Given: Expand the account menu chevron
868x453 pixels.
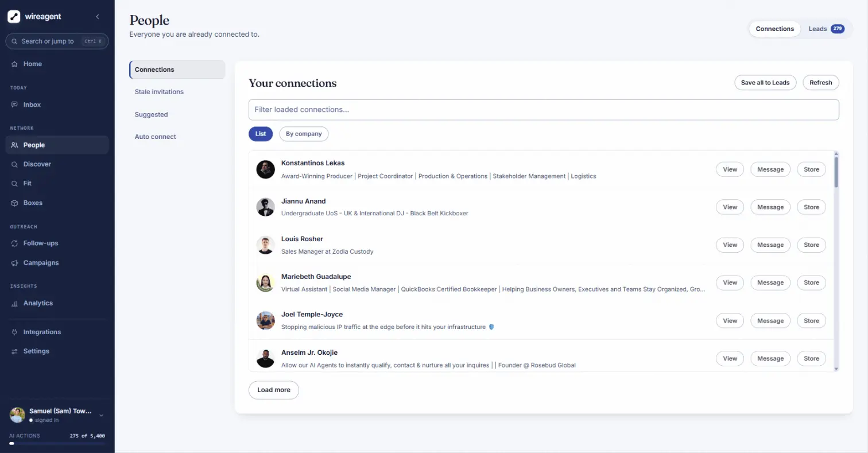Looking at the screenshot, I should pyautogui.click(x=102, y=415).
